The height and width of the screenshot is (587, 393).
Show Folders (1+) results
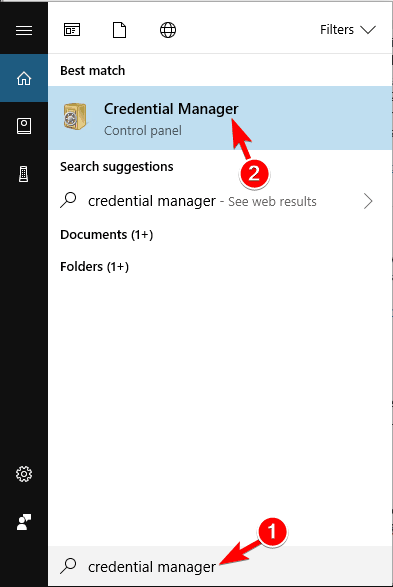click(94, 267)
